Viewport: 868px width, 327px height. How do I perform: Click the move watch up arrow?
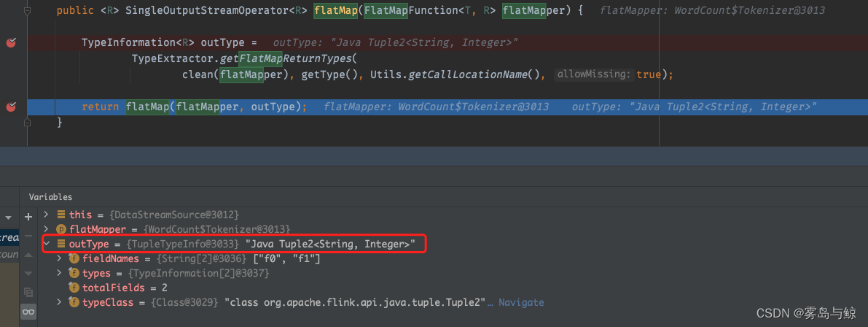click(x=28, y=255)
